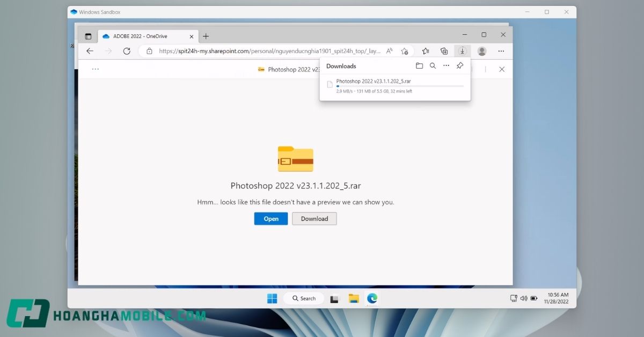Click the Photoshop 2022 v23.1.1.202_5.rar filename
The height and width of the screenshot is (337, 644).
pyautogui.click(x=296, y=186)
